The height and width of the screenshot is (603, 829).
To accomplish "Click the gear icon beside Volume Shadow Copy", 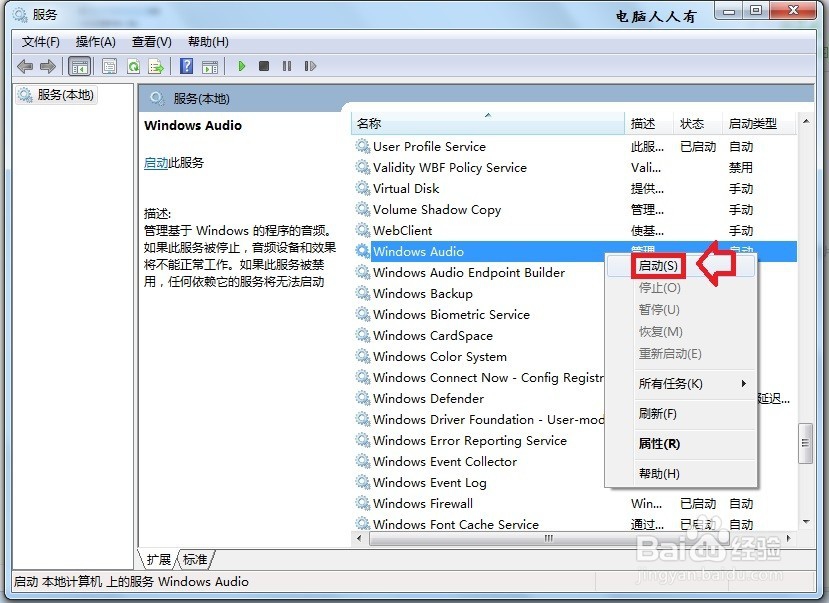I will [x=362, y=209].
